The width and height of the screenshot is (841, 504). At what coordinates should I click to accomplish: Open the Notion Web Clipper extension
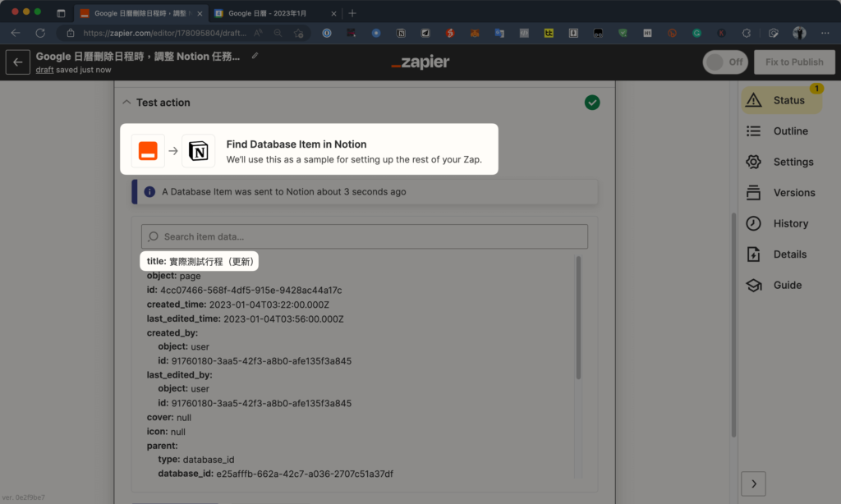401,33
